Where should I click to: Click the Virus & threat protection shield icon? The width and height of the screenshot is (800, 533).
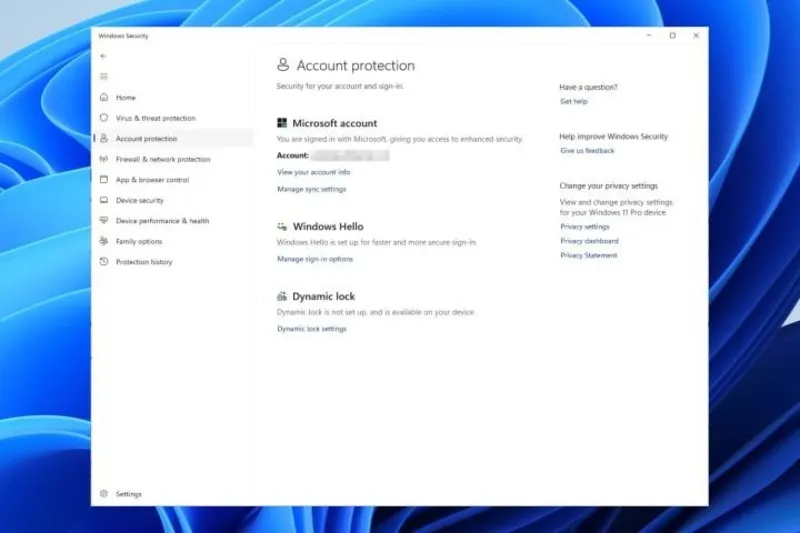pos(104,118)
